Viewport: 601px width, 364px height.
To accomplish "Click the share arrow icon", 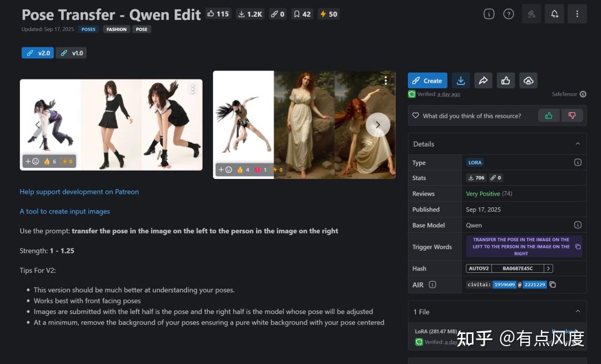I will [483, 81].
